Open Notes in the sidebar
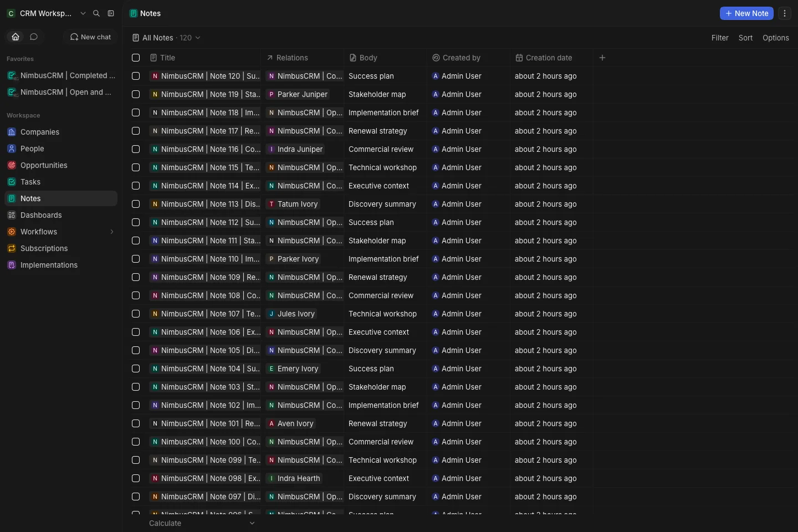798x532 pixels. 61,198
